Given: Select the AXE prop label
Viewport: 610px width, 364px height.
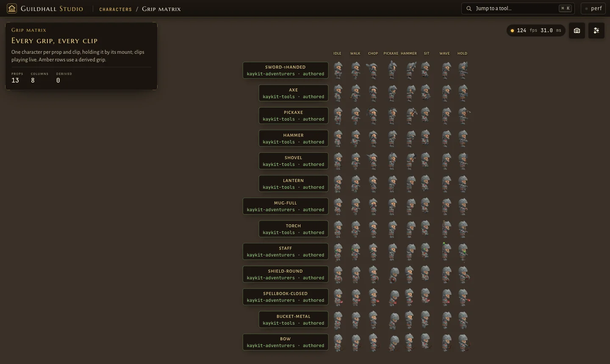Looking at the screenshot, I should click(x=294, y=93).
